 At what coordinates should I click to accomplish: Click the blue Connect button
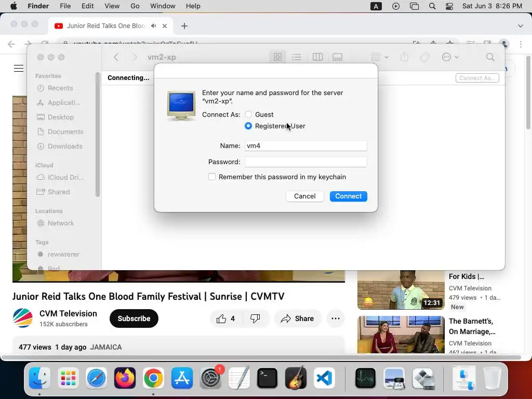pyautogui.click(x=348, y=196)
